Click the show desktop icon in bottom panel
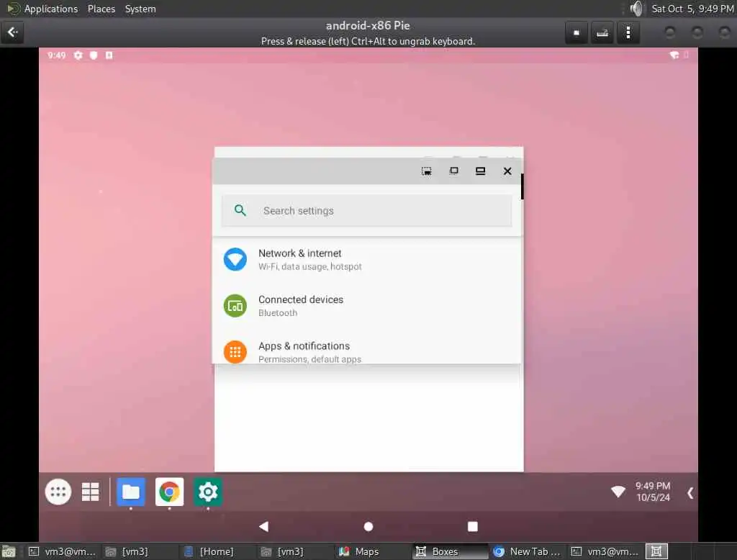The height and width of the screenshot is (560, 737). click(x=9, y=551)
